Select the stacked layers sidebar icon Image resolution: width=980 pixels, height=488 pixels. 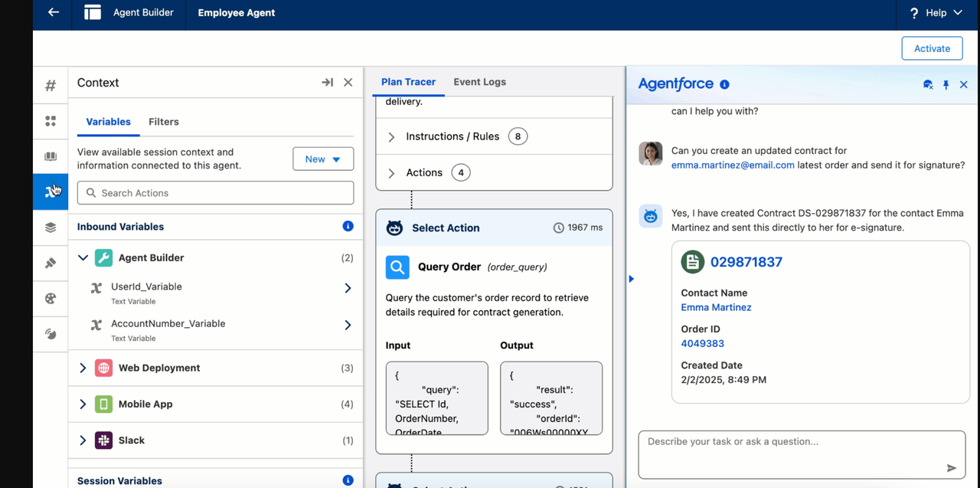point(51,228)
